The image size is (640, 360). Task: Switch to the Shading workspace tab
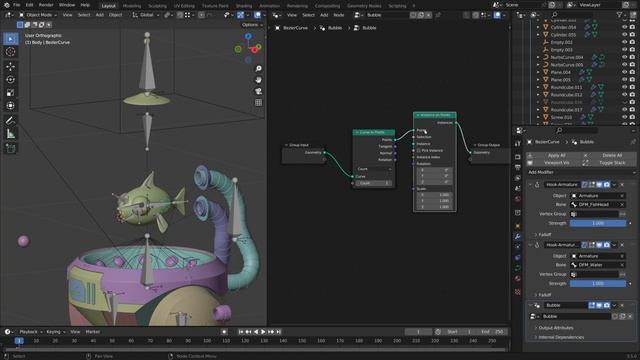[244, 6]
